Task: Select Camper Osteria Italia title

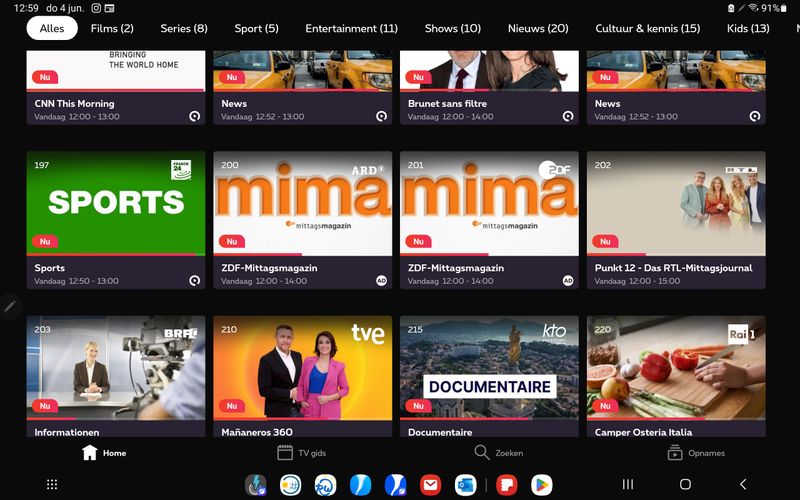Action: coord(643,432)
